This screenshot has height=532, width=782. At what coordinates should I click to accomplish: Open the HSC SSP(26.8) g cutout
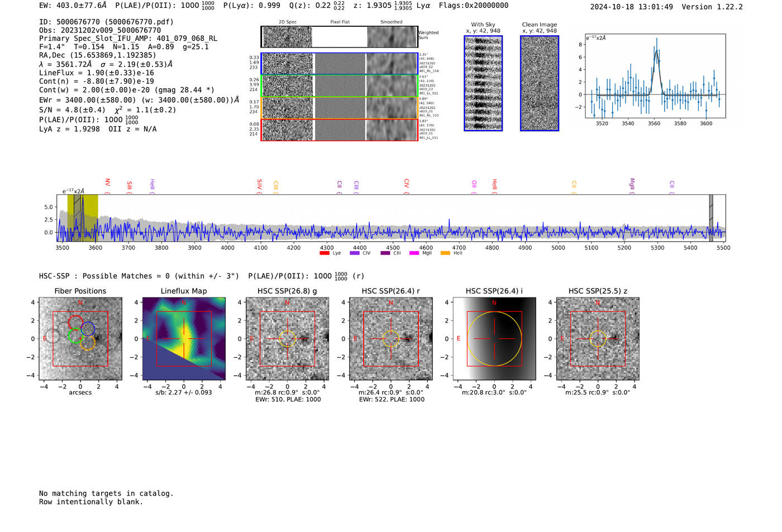click(287, 339)
